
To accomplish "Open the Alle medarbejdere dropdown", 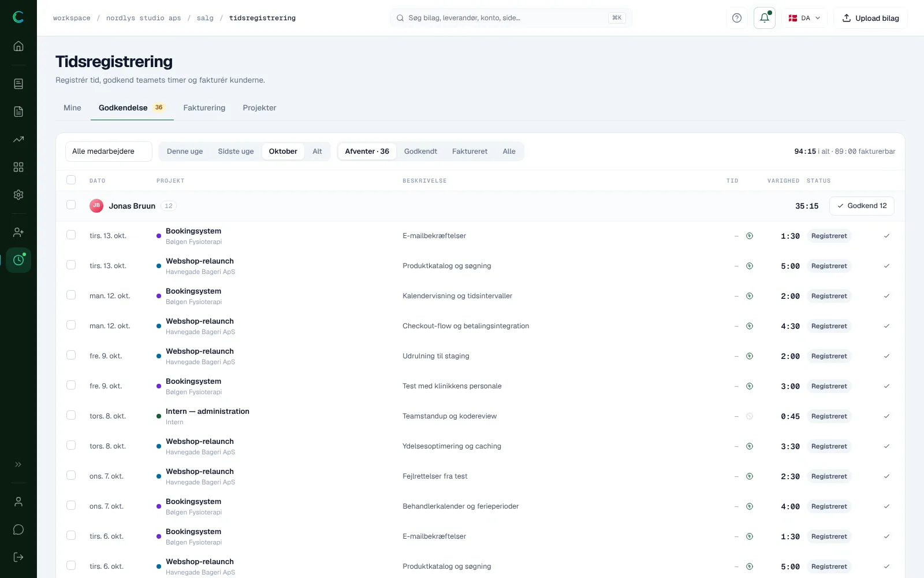I will (109, 151).
